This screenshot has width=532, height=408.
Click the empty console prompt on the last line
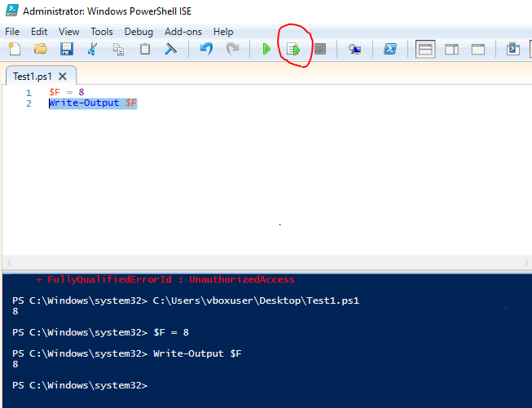pyautogui.click(x=80, y=386)
